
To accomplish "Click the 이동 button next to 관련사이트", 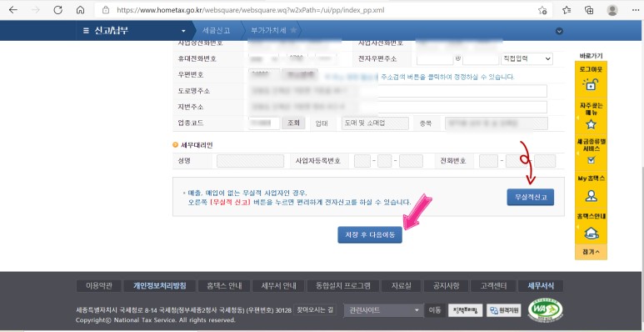I will 435,310.
